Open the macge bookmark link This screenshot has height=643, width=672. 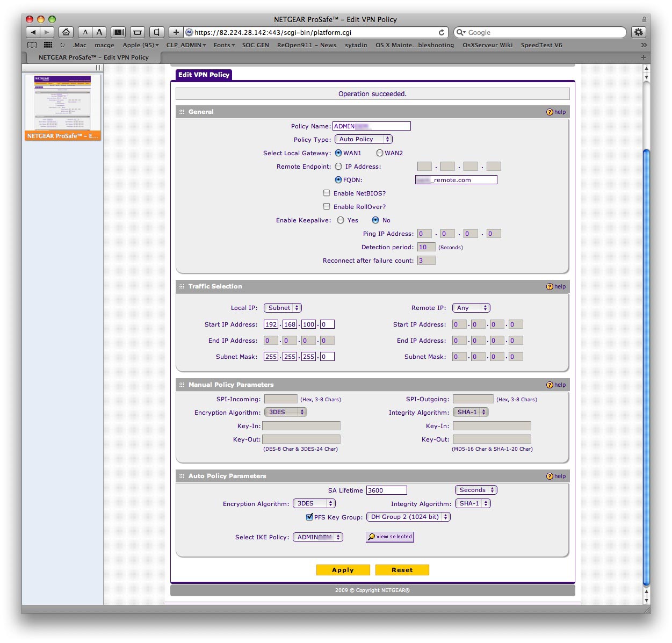click(105, 45)
